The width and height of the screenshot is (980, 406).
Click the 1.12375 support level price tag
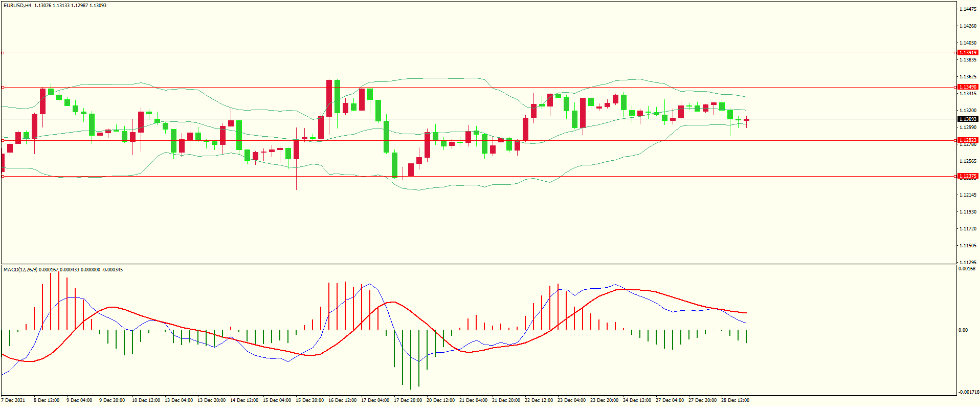click(x=967, y=176)
